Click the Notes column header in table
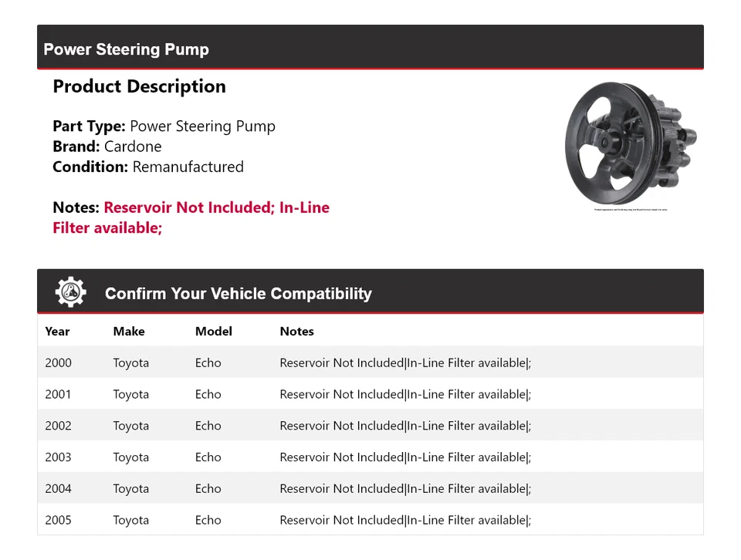This screenshot has width=741, height=560. (296, 331)
